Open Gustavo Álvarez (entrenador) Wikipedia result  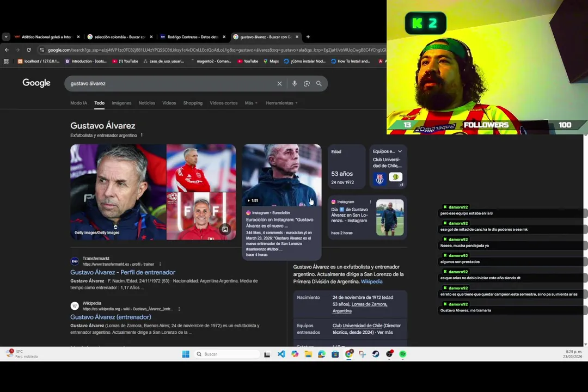[111, 317]
